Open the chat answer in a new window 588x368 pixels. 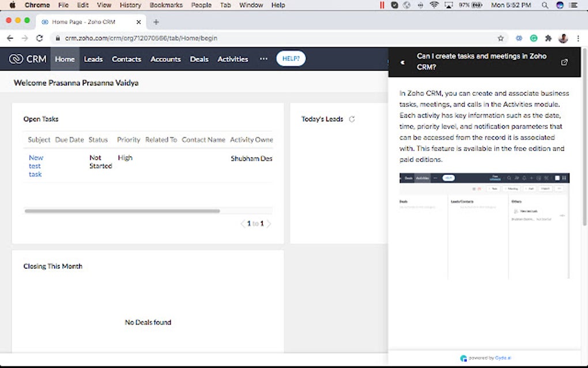[564, 62]
